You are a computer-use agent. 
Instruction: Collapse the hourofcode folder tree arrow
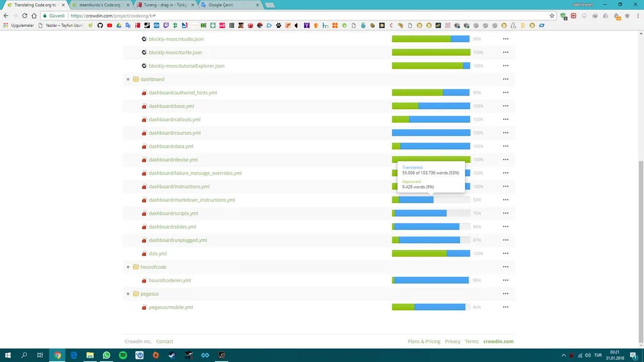click(x=128, y=267)
